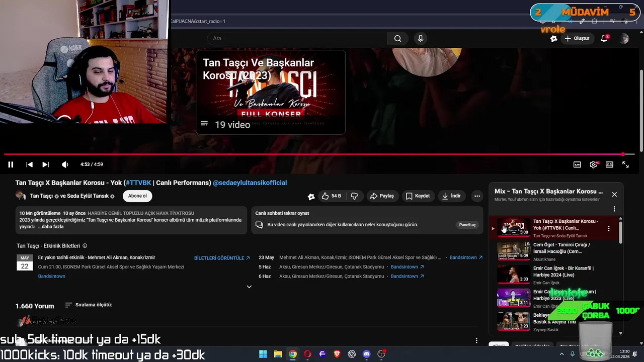Click the YouTube search magnifier button

point(397,39)
